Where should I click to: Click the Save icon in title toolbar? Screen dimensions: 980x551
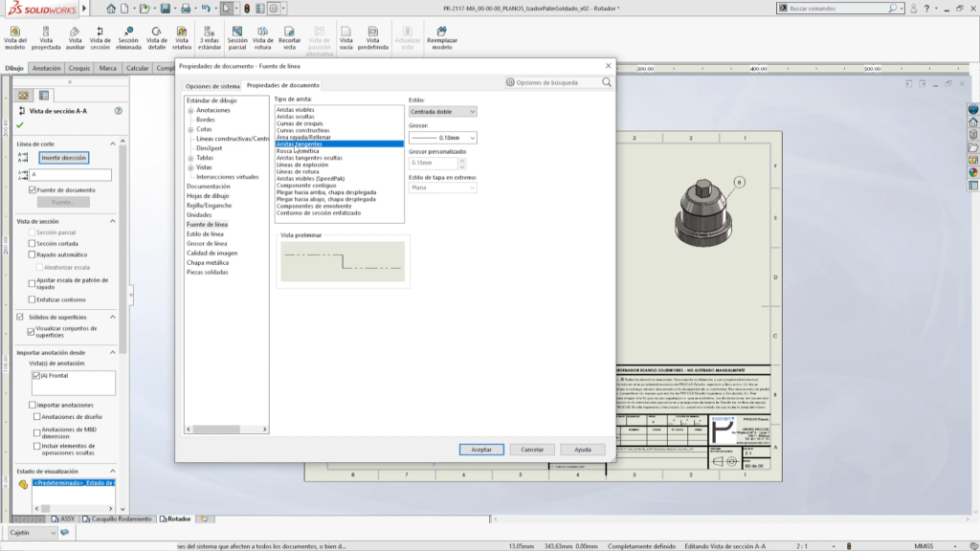point(165,9)
